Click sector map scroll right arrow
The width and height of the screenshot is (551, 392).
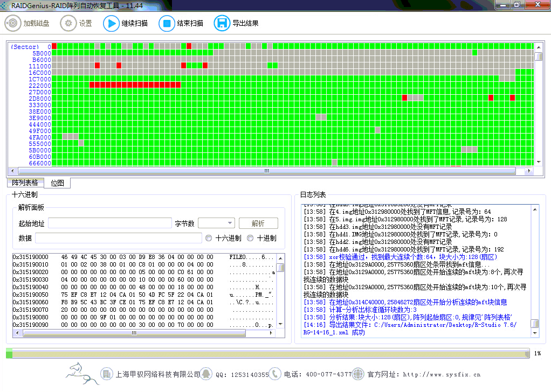[529, 171]
